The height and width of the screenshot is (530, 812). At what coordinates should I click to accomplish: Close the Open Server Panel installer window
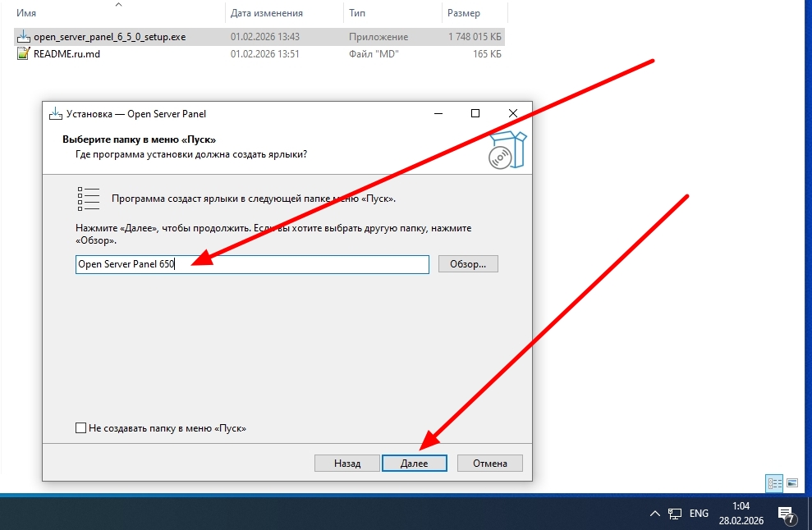pyautogui.click(x=513, y=113)
